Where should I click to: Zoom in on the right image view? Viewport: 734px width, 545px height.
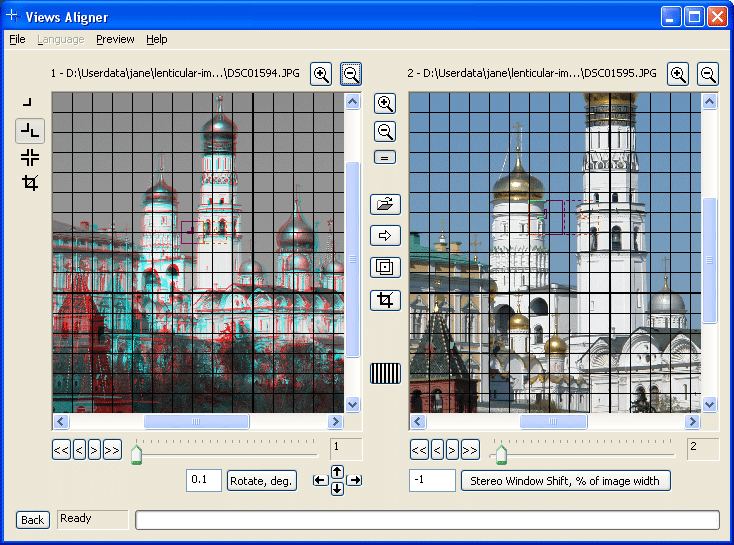[678, 74]
